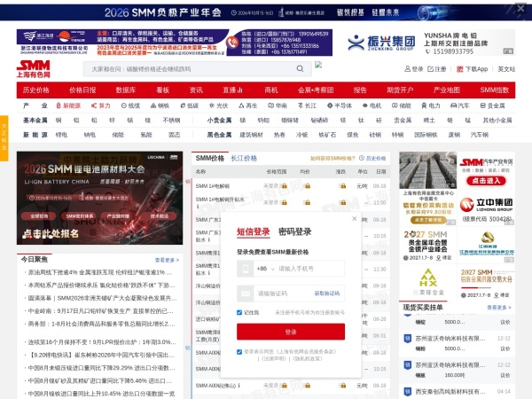Click the lock icon in SMM 1#电解铜 price range
This screenshot has width=532, height=399.
tap(285, 186)
